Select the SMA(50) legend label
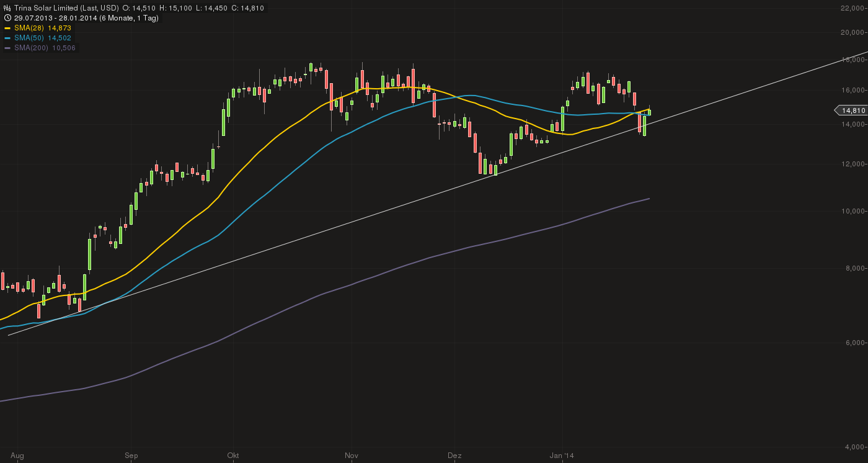 (x=28, y=38)
